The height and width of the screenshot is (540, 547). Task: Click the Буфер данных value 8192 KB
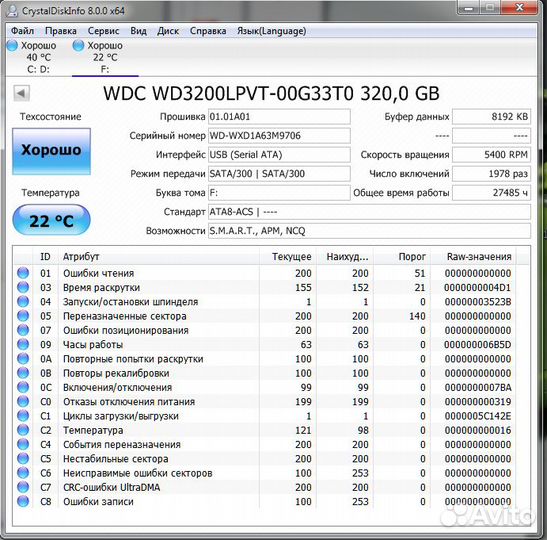pyautogui.click(x=491, y=117)
